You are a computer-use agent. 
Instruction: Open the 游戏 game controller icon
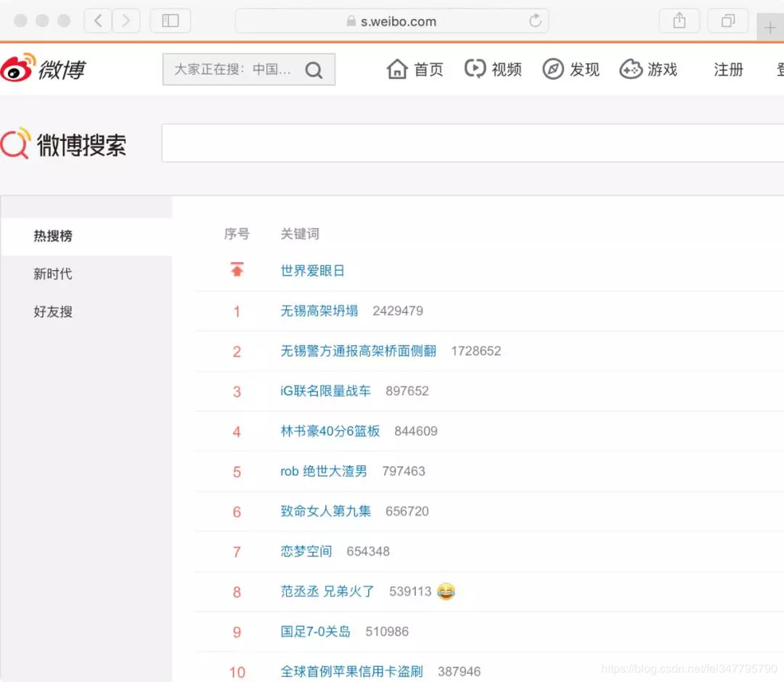[631, 69]
